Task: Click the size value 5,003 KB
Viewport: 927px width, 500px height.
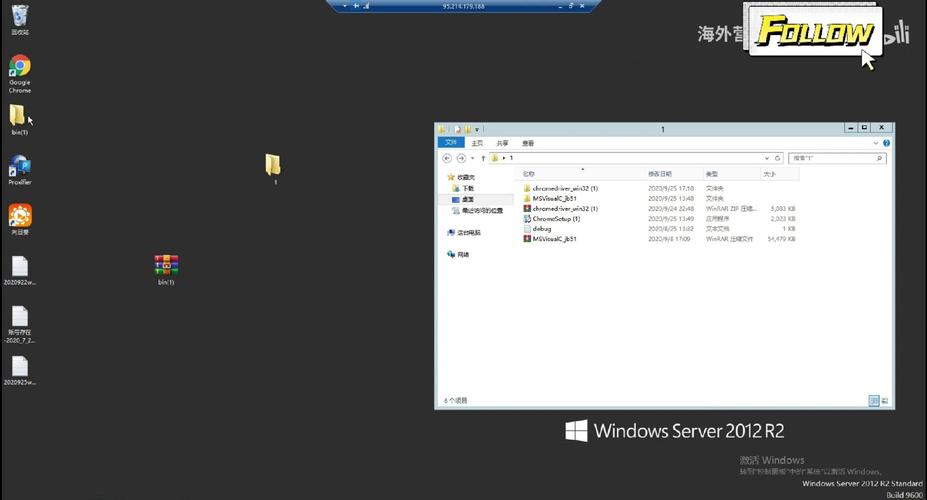Action: 783,209
